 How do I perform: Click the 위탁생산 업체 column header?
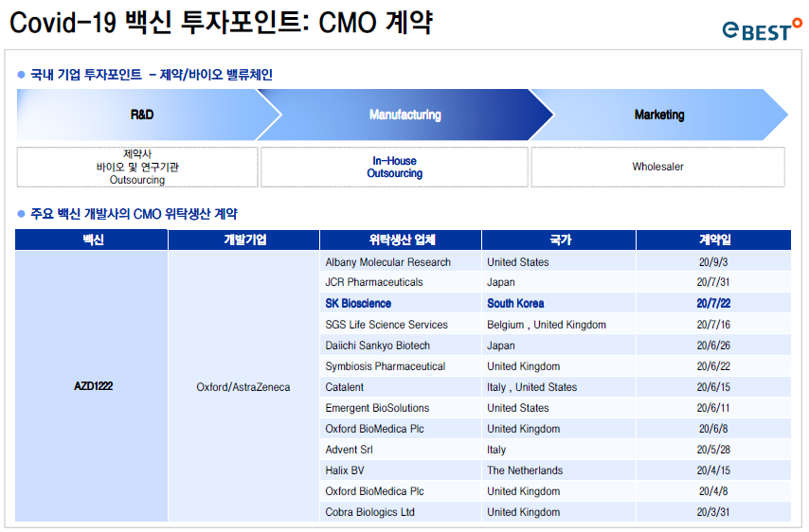click(x=401, y=239)
